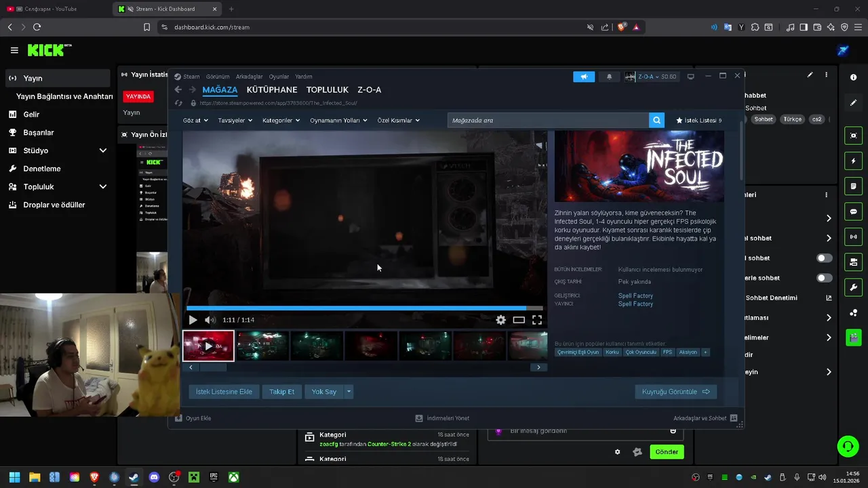Click the Türkçe tag chip
The height and width of the screenshot is (488, 868).
coord(792,119)
